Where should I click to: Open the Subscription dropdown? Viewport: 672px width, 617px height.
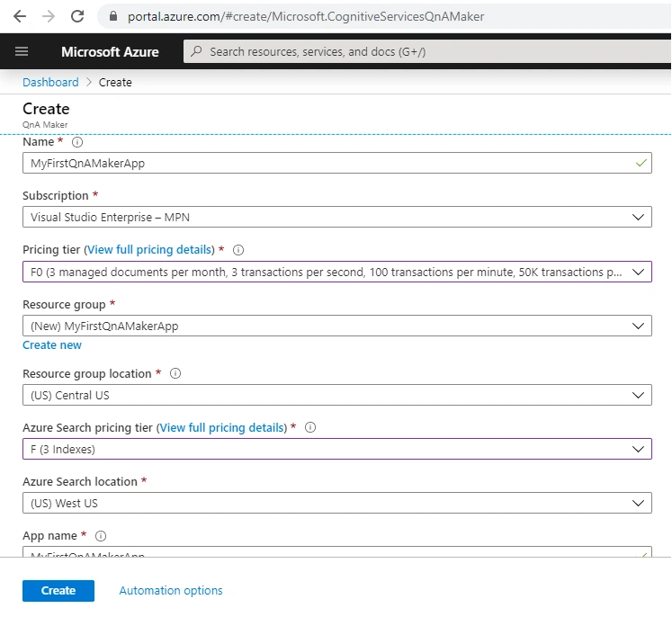[336, 217]
